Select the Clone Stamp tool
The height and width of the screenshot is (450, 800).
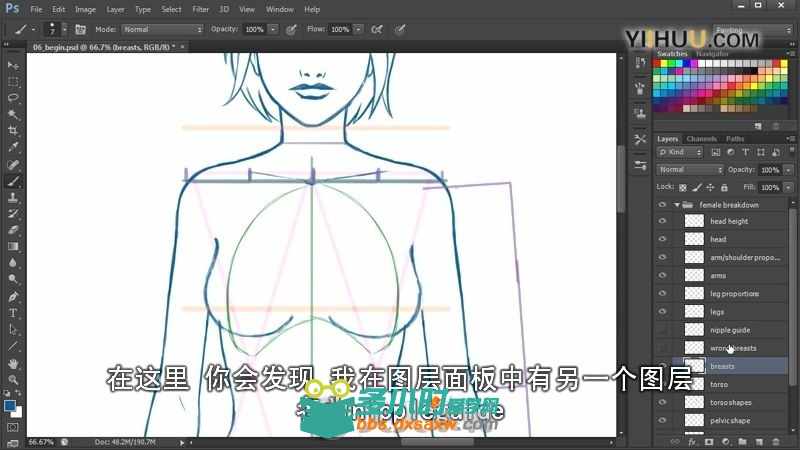pyautogui.click(x=13, y=197)
